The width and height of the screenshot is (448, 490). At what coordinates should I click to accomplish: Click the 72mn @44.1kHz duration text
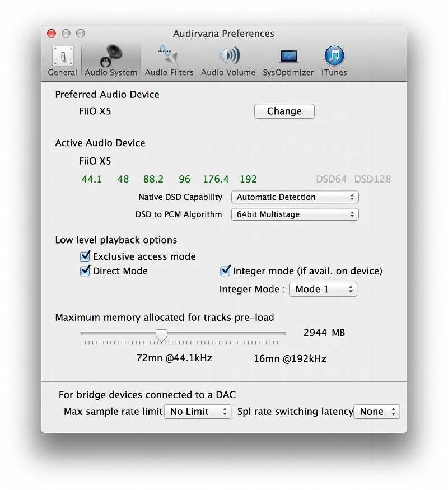pos(174,358)
